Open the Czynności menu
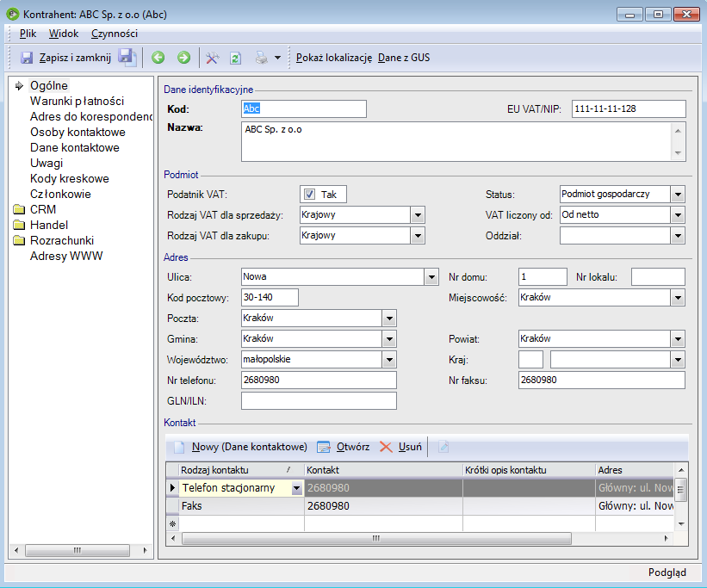The width and height of the screenshot is (707, 588). click(x=114, y=34)
